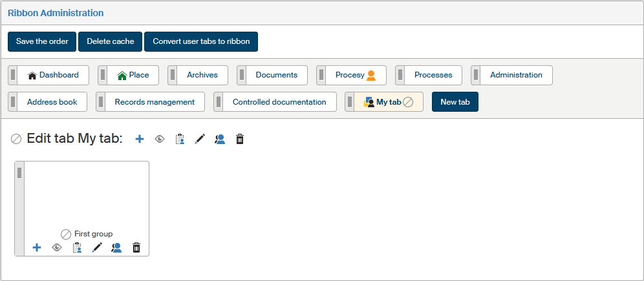Click clipboard icon in Edit tab header

coord(180,139)
